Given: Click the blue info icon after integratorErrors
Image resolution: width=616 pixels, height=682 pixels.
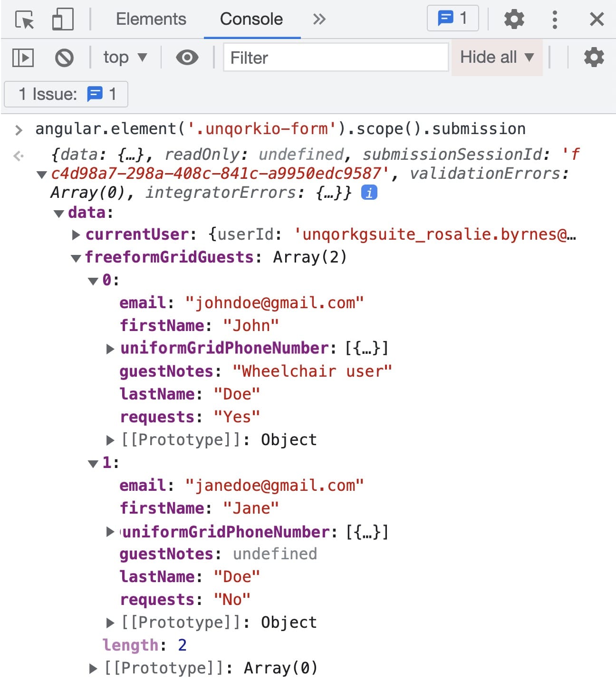Looking at the screenshot, I should (x=369, y=193).
